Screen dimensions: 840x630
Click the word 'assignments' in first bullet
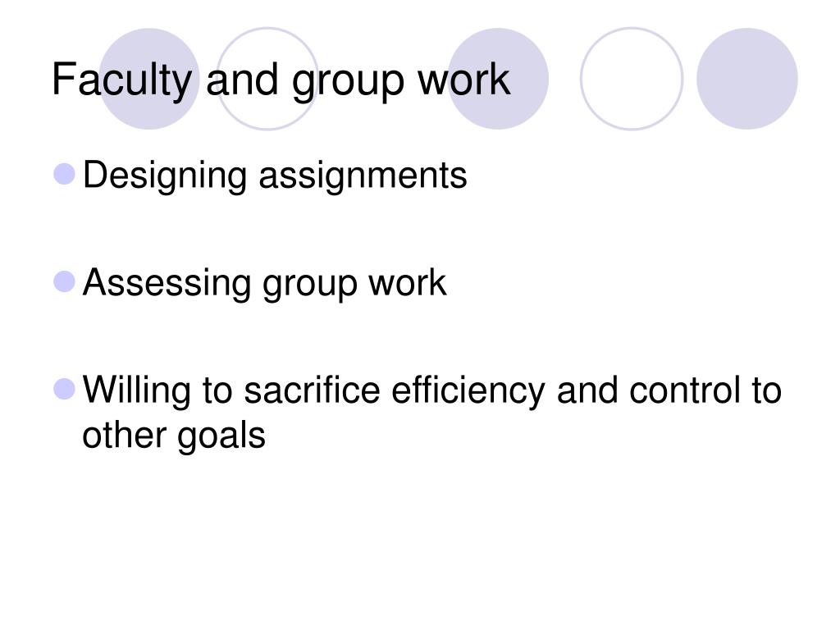point(363,176)
